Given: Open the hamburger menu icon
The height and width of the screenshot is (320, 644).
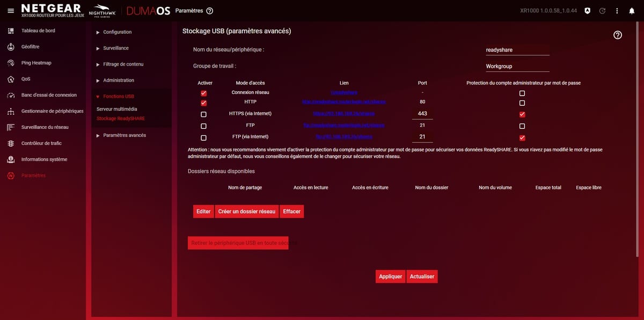Looking at the screenshot, I should pyautogui.click(x=10, y=11).
